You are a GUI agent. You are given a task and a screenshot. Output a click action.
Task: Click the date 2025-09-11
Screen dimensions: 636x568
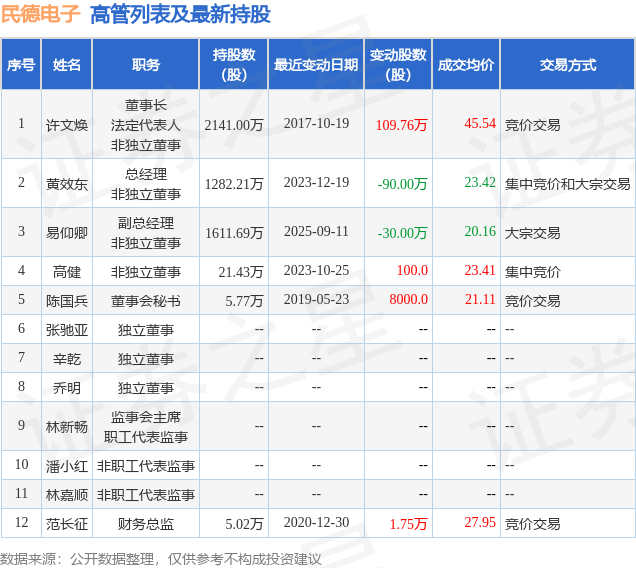pyautogui.click(x=316, y=231)
